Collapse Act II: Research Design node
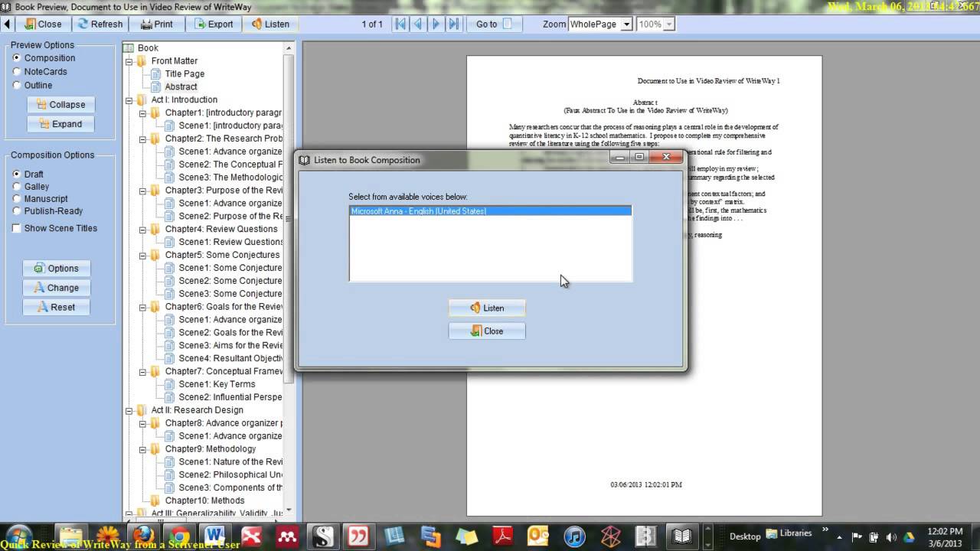This screenshot has height=551, width=980. point(129,410)
